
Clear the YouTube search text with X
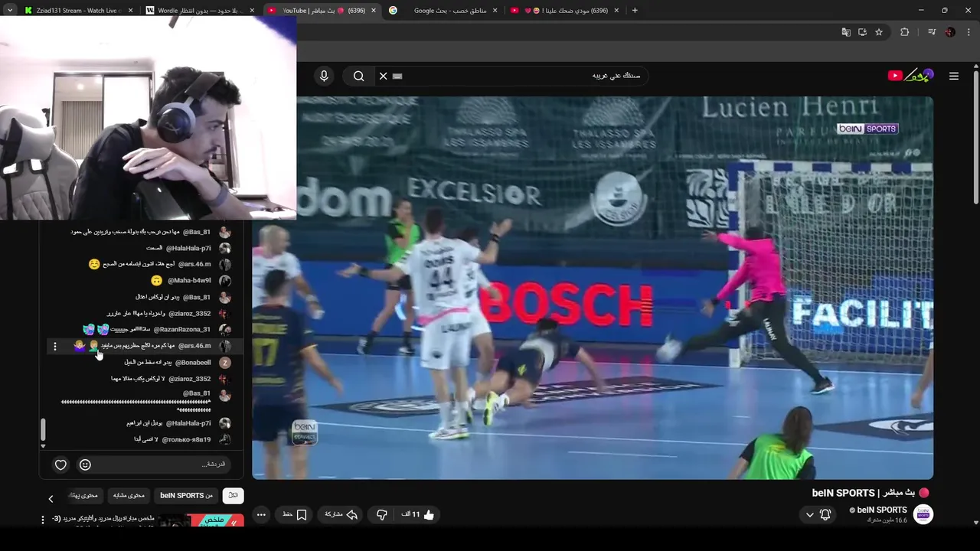pos(384,76)
